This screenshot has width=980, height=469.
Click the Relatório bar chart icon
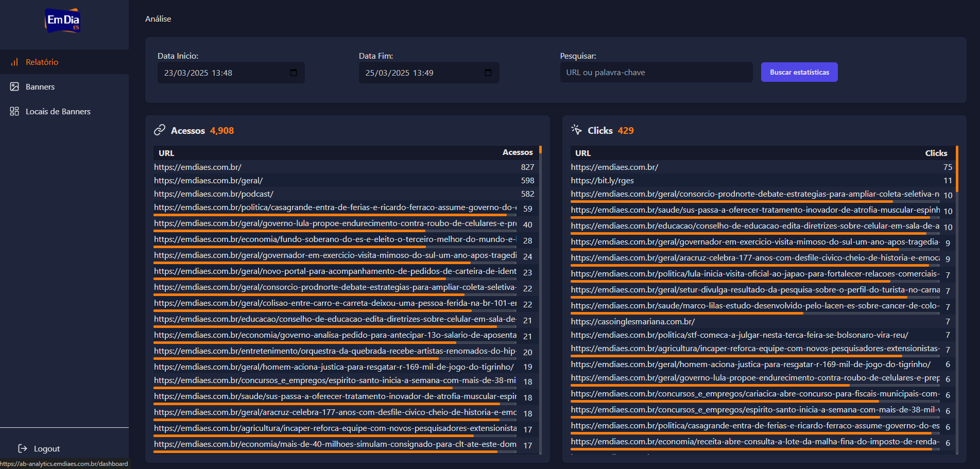[14, 62]
